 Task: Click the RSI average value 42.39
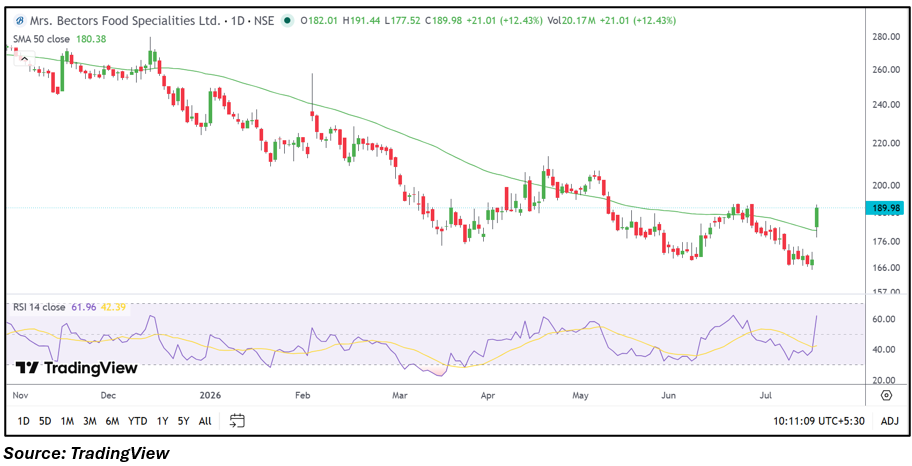pyautogui.click(x=111, y=307)
